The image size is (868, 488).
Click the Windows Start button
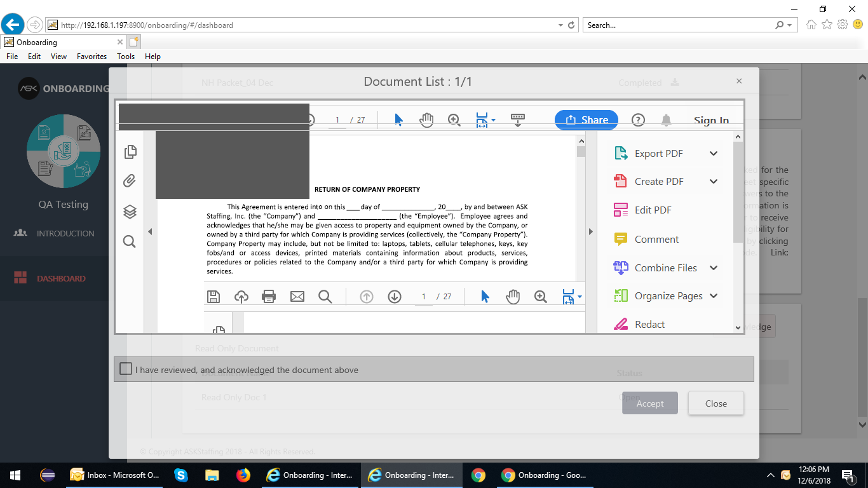point(15,475)
